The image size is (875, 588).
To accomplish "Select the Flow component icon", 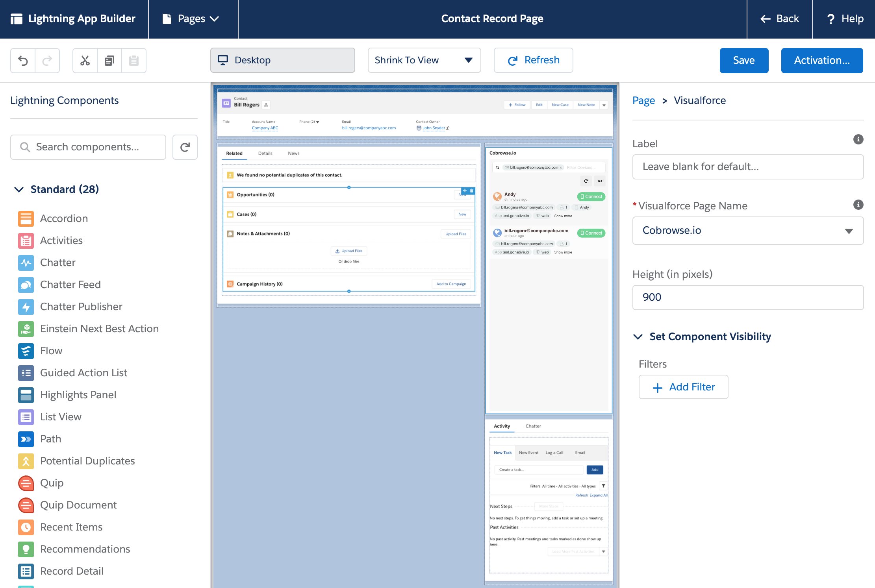I will [x=26, y=351].
